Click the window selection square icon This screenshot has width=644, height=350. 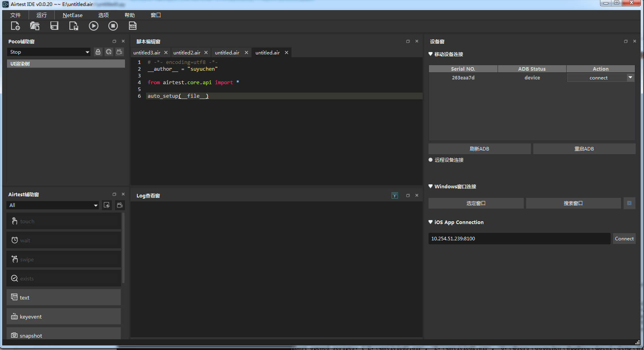(x=629, y=203)
